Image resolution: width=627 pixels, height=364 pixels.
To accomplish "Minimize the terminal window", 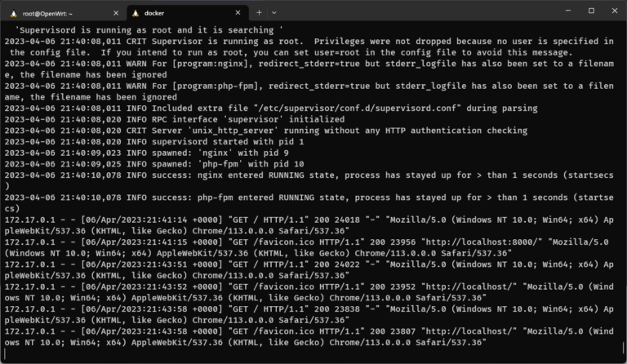I will click(x=568, y=11).
